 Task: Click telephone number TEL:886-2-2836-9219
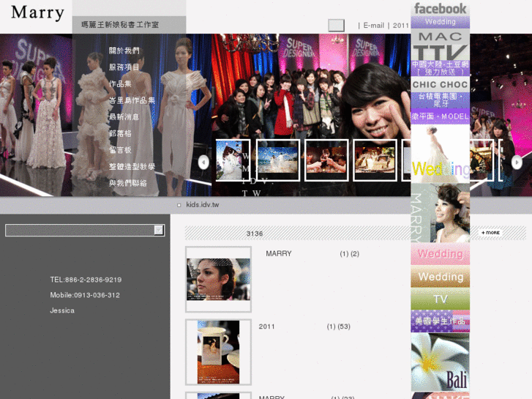86,280
